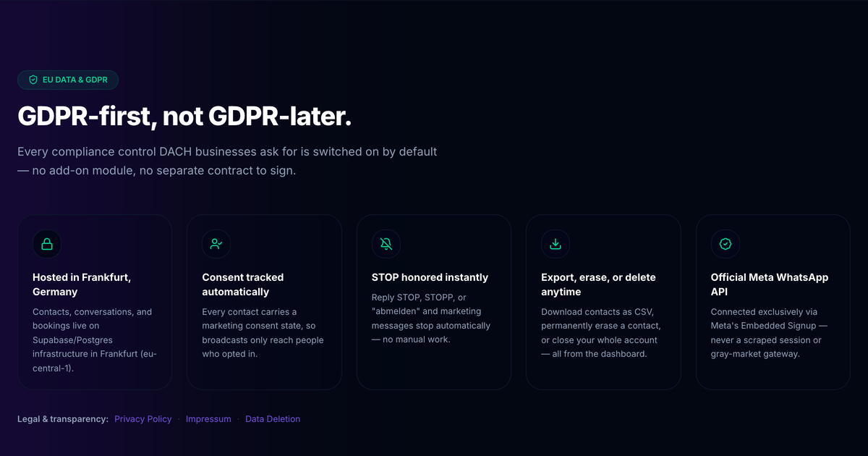The width and height of the screenshot is (868, 456).
Task: Click the Download contacts as CSV description
Action: 600,333
